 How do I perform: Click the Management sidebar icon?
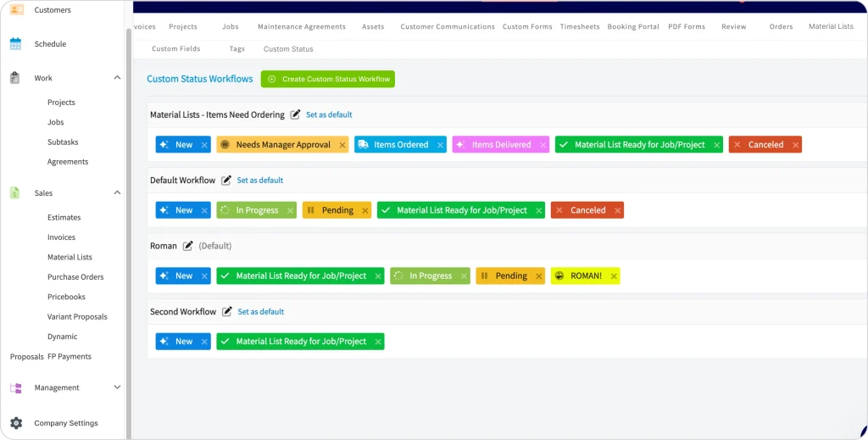tap(15, 388)
